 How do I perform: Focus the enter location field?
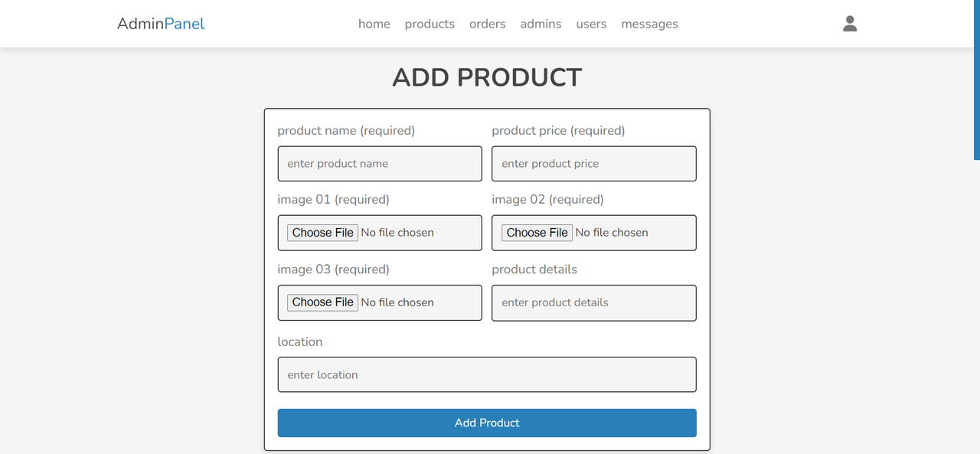pyautogui.click(x=487, y=375)
